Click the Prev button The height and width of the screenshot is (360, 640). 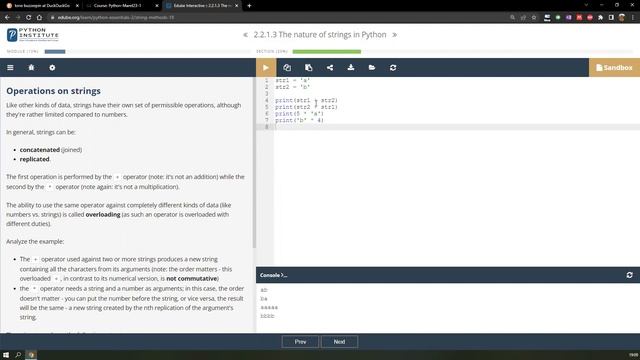tap(300, 342)
